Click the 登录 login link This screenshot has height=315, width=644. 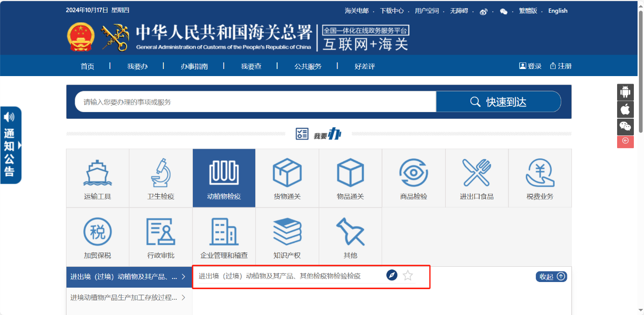click(530, 66)
